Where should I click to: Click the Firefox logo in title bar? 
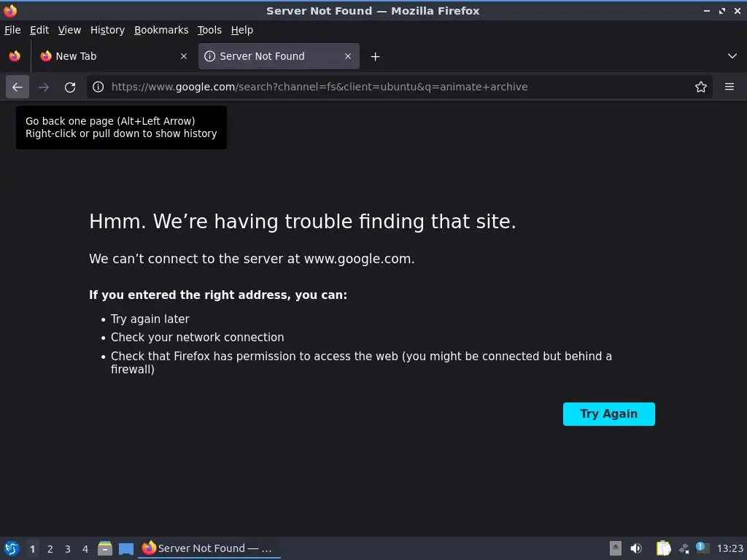[10, 10]
